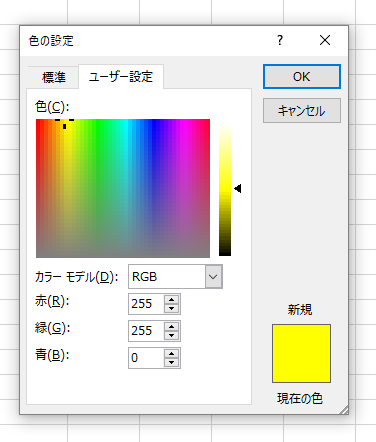Click the dialog resize grip corner
The width and height of the screenshot is (376, 442).
pyautogui.click(x=344, y=410)
